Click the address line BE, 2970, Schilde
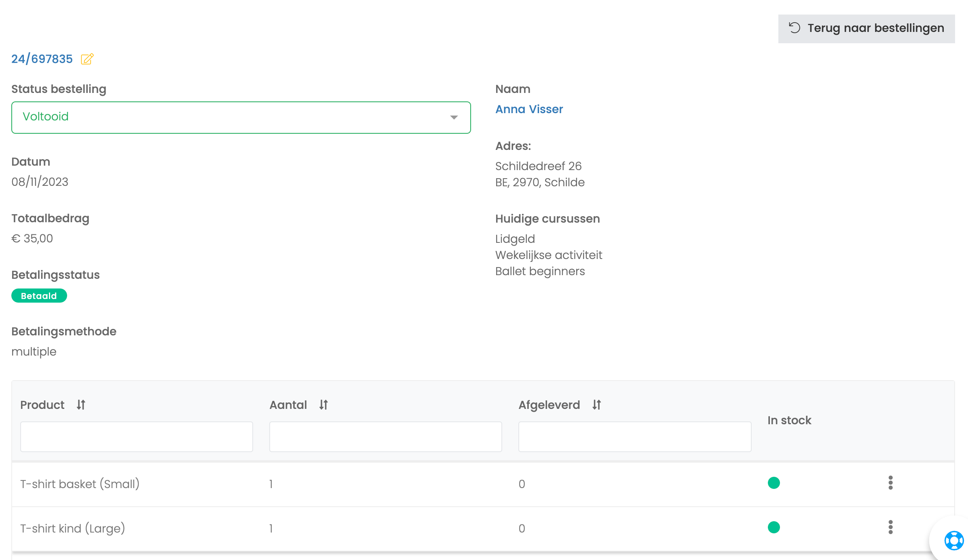The height and width of the screenshot is (560, 968). pyautogui.click(x=540, y=182)
